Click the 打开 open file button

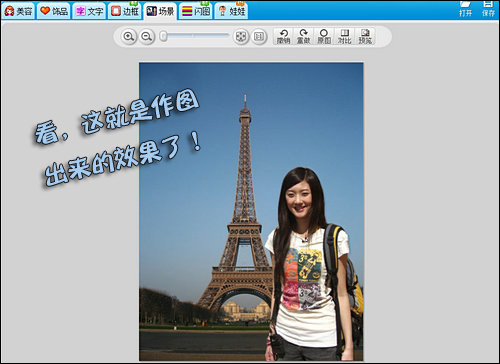[x=466, y=9]
